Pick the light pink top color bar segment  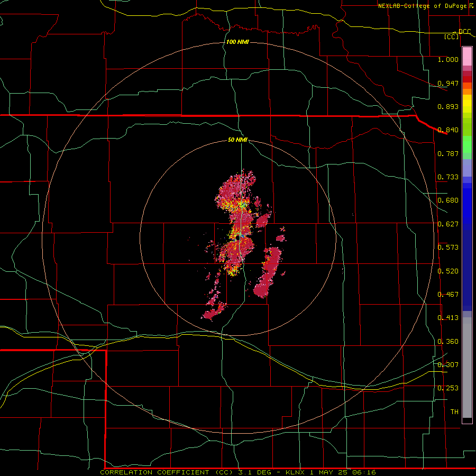tap(467, 57)
